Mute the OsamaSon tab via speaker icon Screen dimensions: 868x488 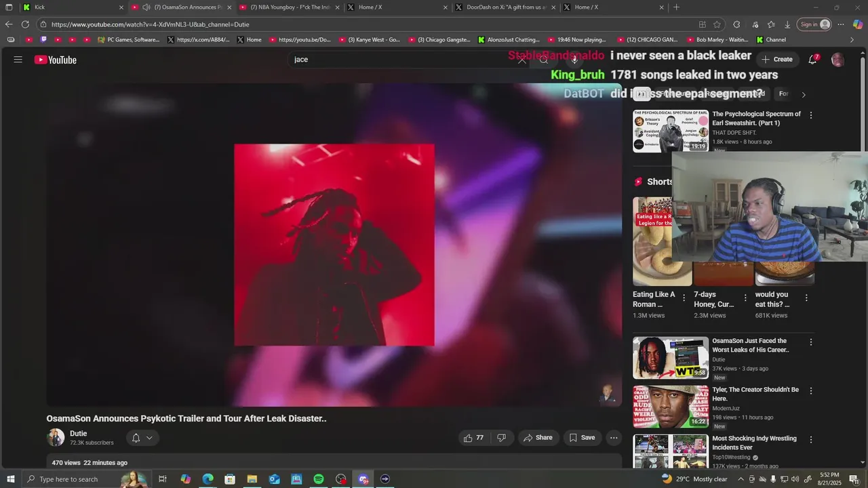[x=146, y=7]
